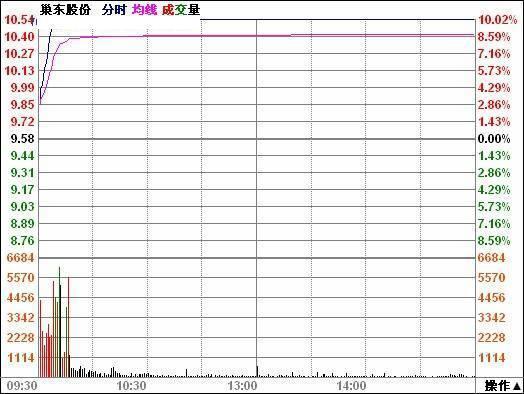
Task: Click the 0.00% baseline percentage label
Action: (494, 138)
